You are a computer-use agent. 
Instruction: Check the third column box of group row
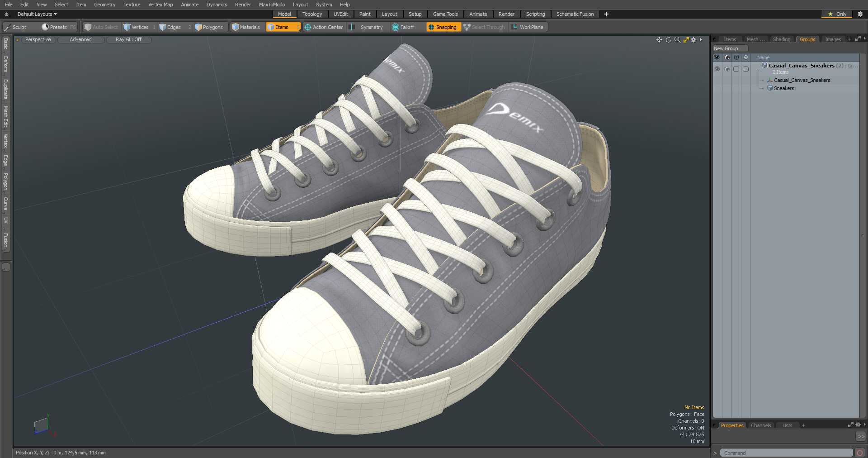click(x=736, y=69)
